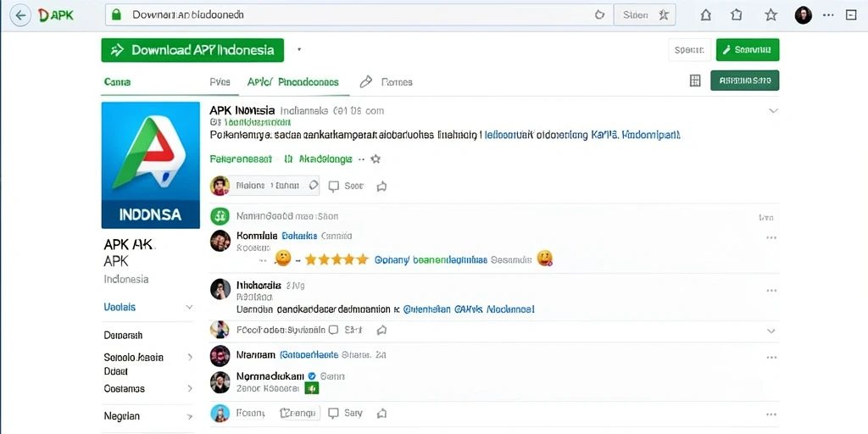Switch to the APlc/ Pineondoenes tab

(292, 82)
